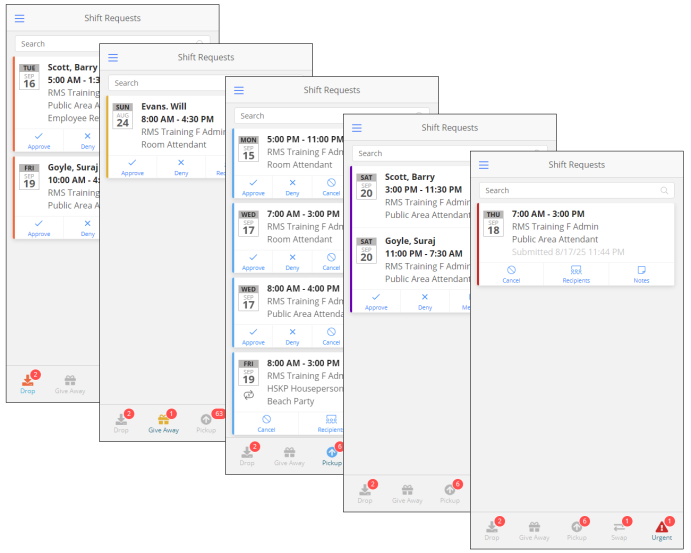Approve Scott, Barry's Tue Sep 16 request
Image resolution: width=691 pixels, height=553 pixels.
pyautogui.click(x=39, y=138)
